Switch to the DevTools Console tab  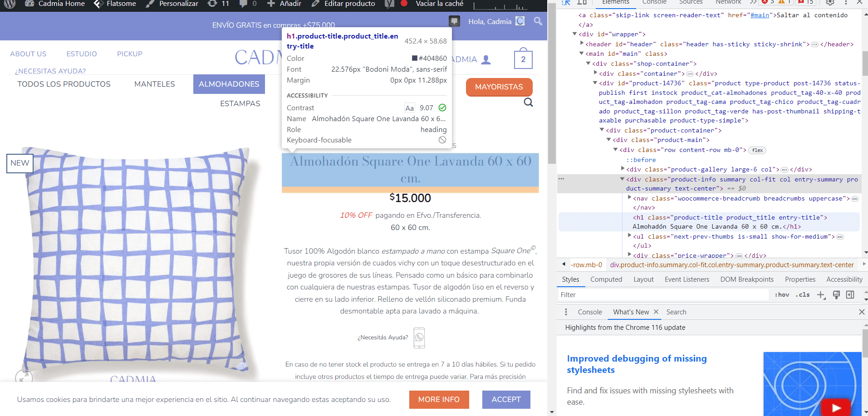click(x=654, y=2)
